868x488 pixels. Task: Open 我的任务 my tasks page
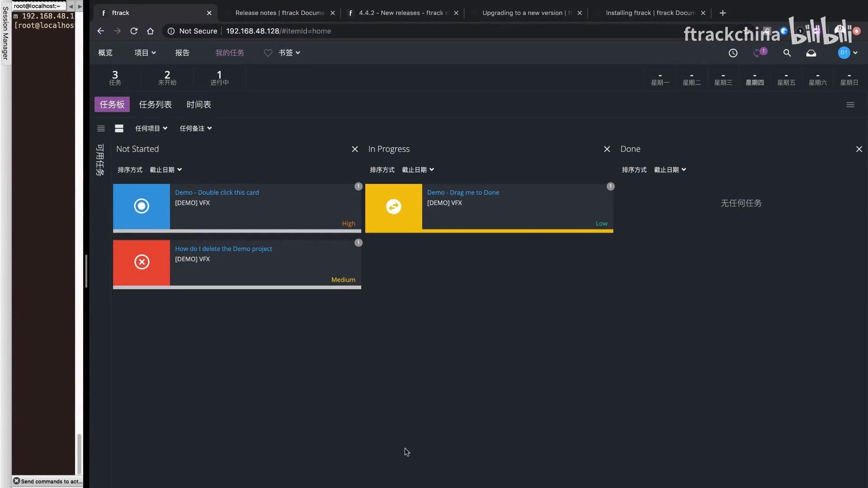coord(230,53)
